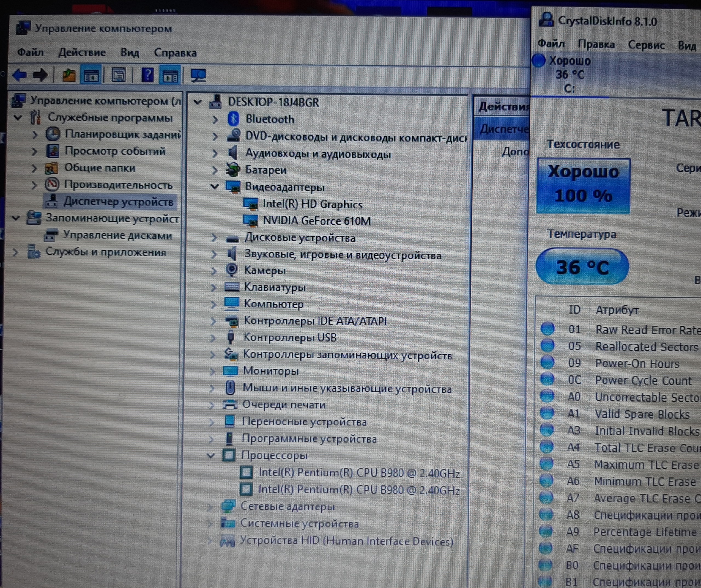Select the Переносные устройства category
The image size is (701, 588).
pos(304,421)
